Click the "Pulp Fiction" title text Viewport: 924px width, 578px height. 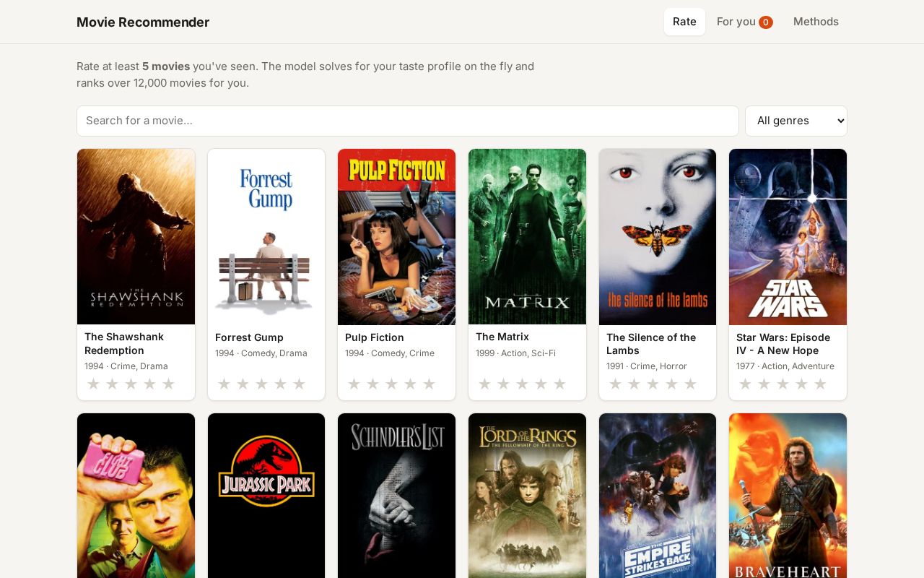click(x=375, y=337)
